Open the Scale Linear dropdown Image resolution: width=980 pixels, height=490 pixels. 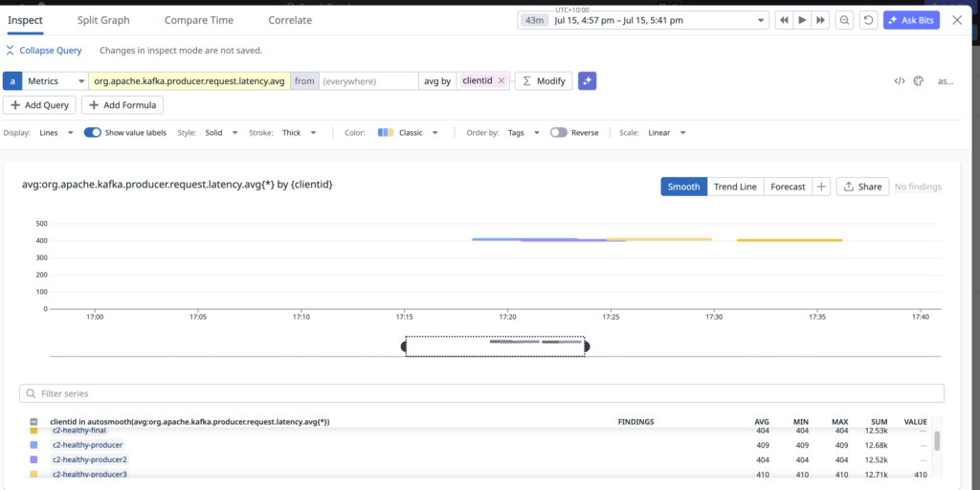point(666,132)
